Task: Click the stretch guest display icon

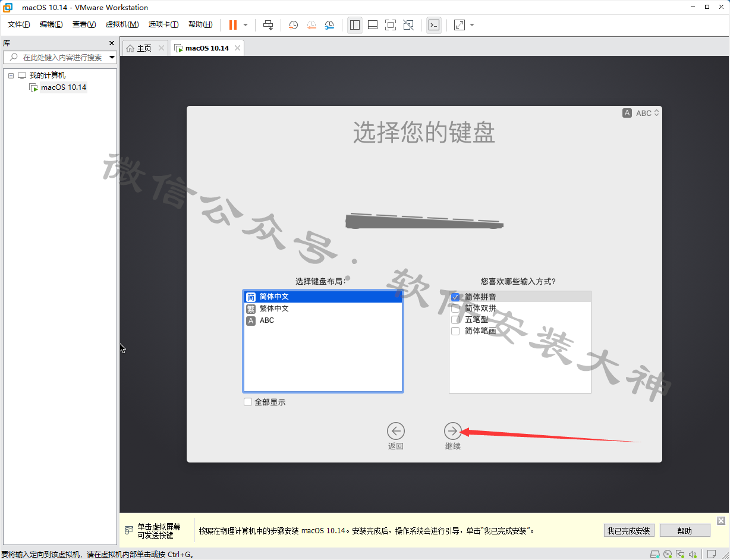Action: 459,25
